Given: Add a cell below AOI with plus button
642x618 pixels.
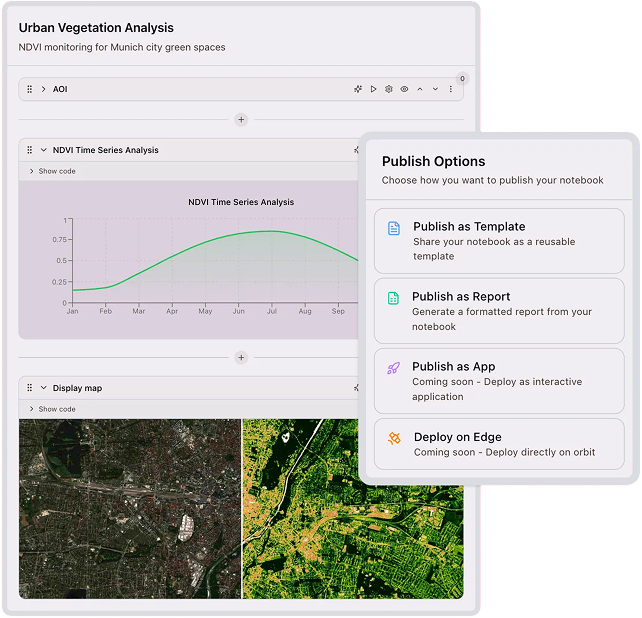Looking at the screenshot, I should [240, 120].
